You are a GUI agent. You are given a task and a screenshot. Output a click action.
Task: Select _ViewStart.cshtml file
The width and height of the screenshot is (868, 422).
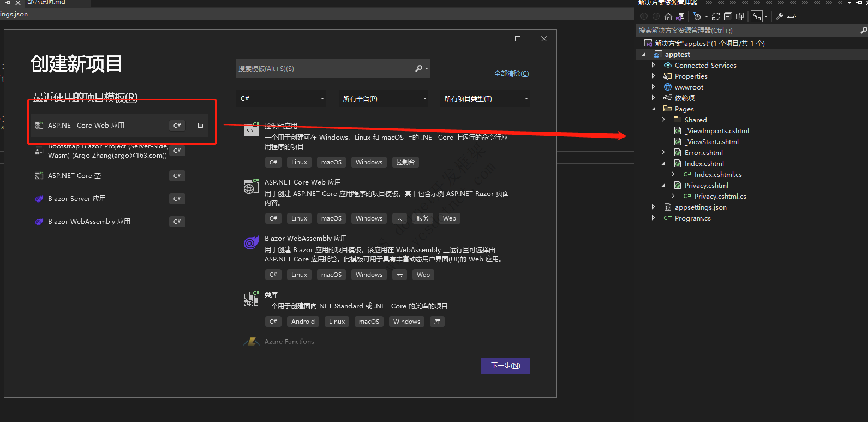point(712,141)
